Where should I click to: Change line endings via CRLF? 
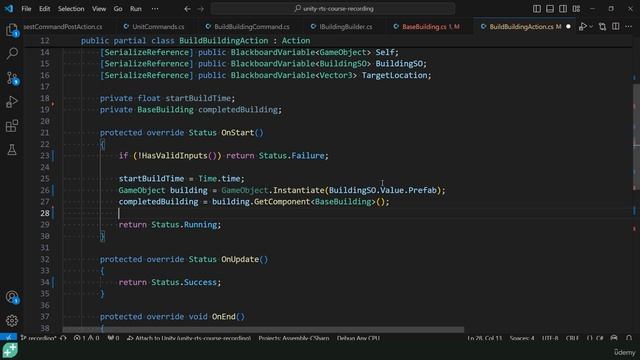pyautogui.click(x=572, y=338)
